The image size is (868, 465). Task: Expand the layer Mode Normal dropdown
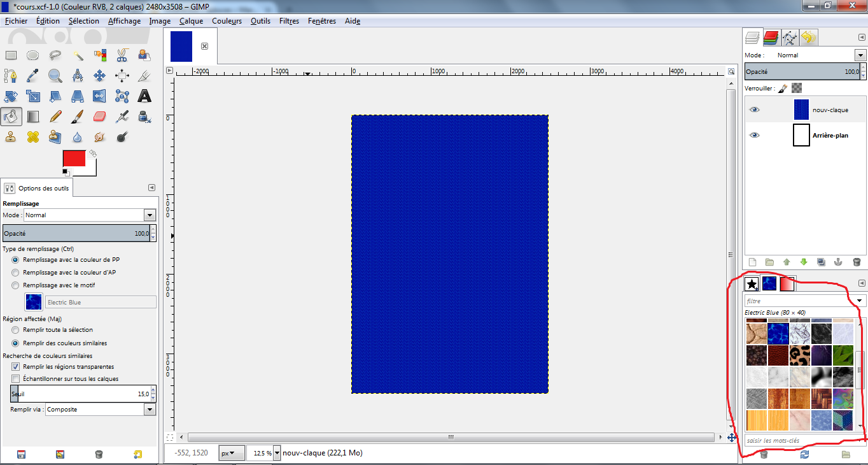pyautogui.click(x=860, y=55)
